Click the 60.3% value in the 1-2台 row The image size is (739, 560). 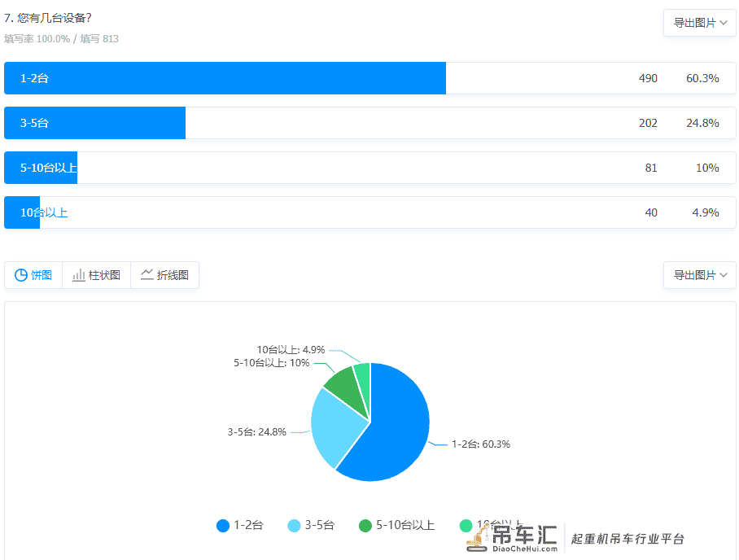[702, 78]
